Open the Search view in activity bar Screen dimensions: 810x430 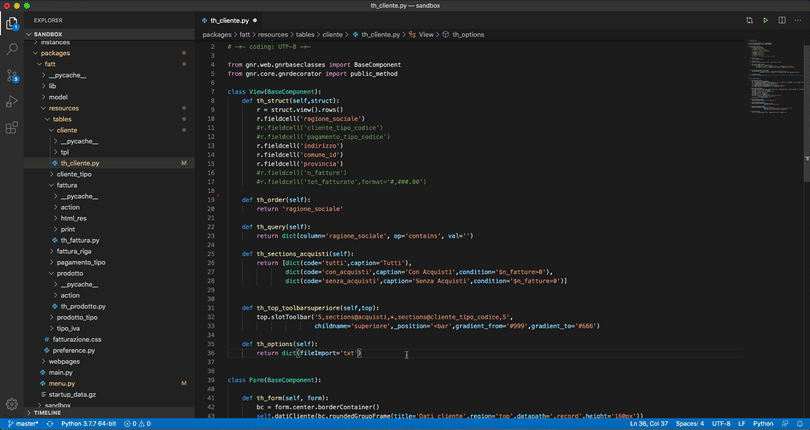(12, 48)
